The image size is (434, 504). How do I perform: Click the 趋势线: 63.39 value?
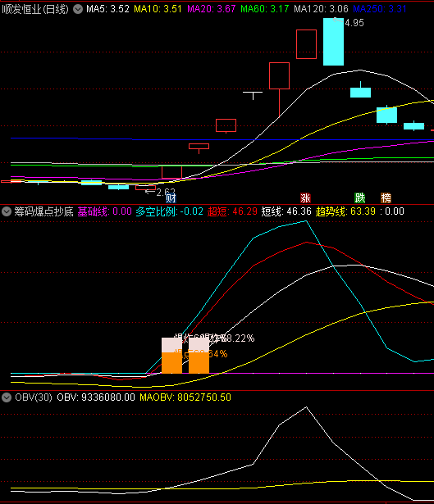click(345, 211)
